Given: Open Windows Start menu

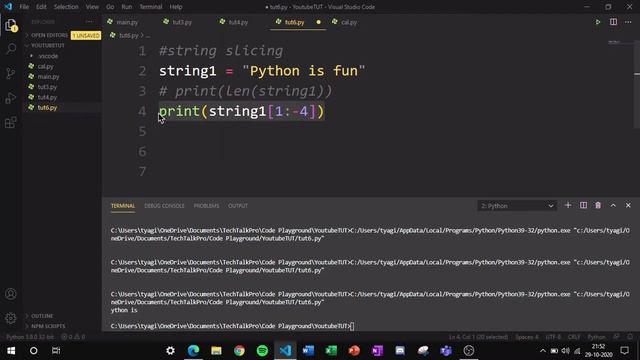Looking at the screenshot, I should coord(11,351).
